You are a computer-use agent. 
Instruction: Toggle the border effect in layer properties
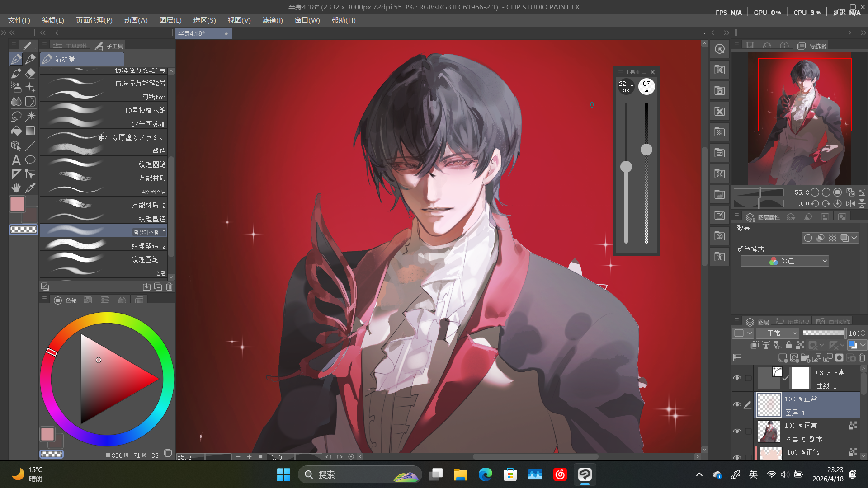(x=808, y=238)
